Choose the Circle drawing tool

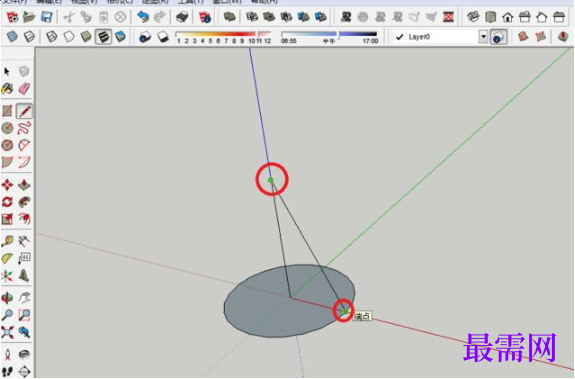pos(7,128)
